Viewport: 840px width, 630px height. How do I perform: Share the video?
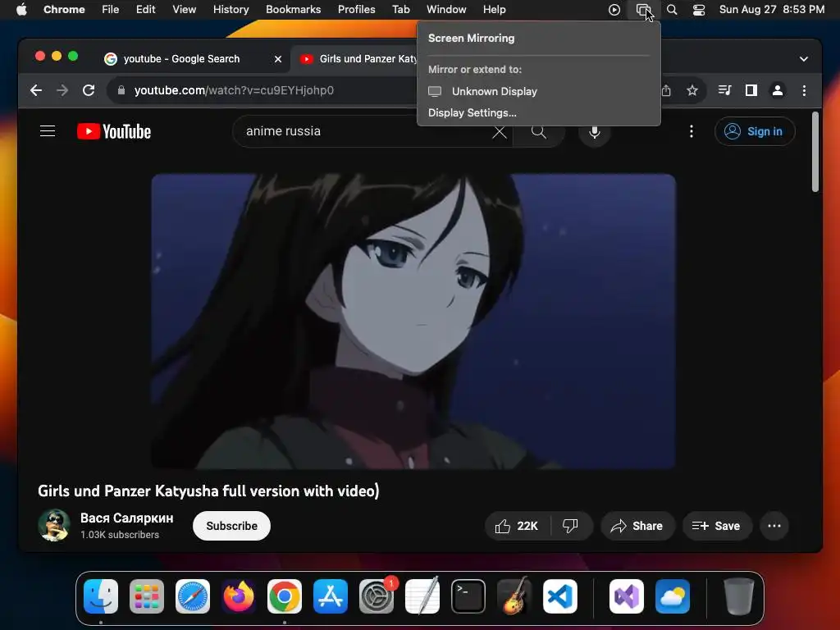(637, 526)
